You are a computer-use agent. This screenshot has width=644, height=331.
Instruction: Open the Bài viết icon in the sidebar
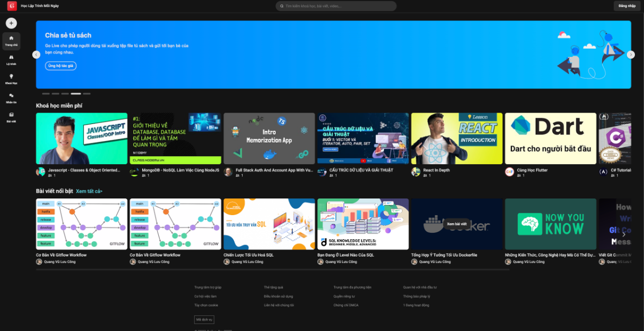tap(11, 115)
